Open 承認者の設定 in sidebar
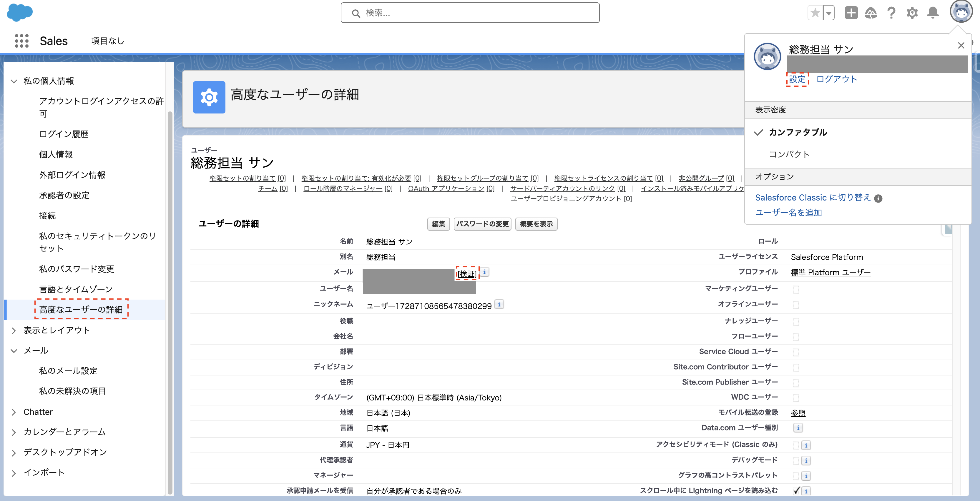The image size is (980, 501). (x=64, y=196)
